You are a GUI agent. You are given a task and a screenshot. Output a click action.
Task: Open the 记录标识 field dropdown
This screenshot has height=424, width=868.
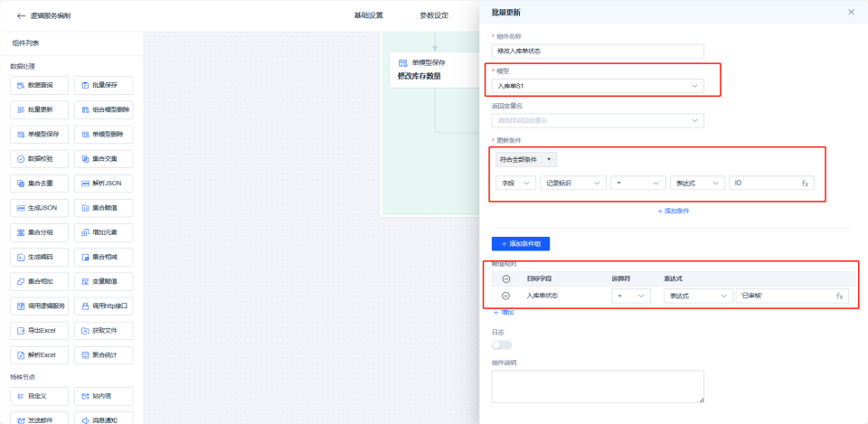click(573, 183)
